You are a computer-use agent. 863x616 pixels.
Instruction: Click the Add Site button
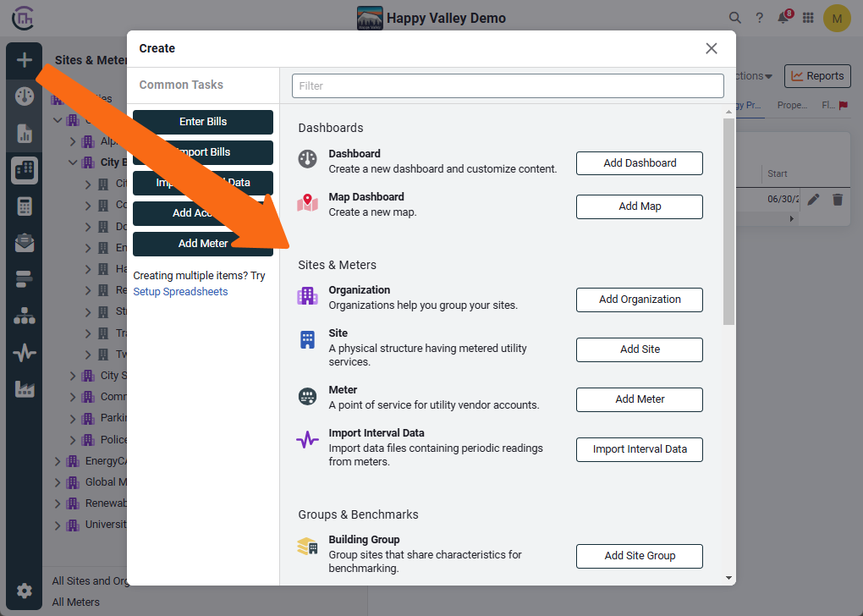(x=640, y=349)
